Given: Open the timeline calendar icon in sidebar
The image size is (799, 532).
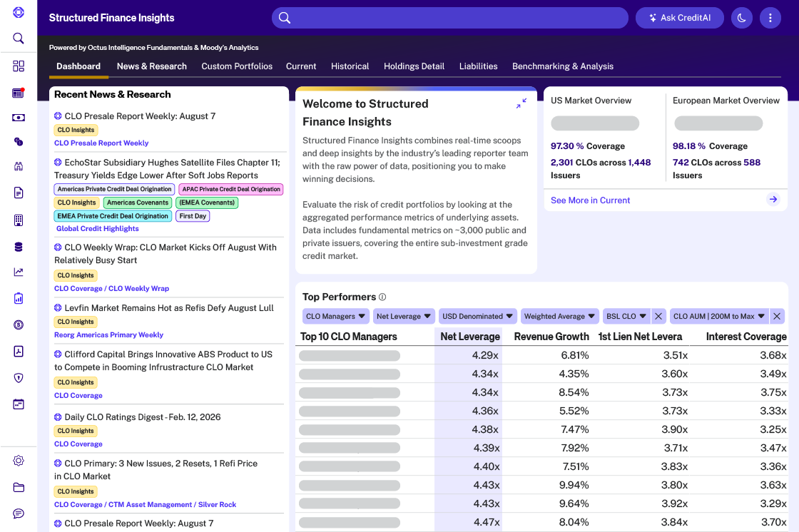Looking at the screenshot, I should click(x=19, y=404).
